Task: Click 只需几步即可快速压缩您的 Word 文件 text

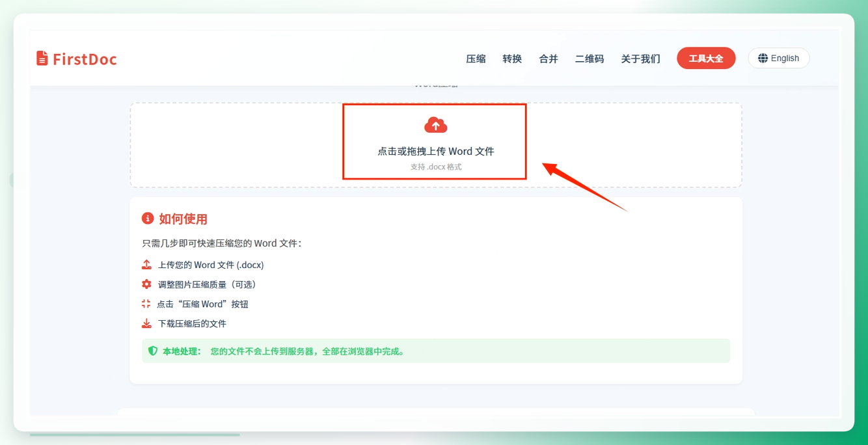Action: tap(222, 243)
